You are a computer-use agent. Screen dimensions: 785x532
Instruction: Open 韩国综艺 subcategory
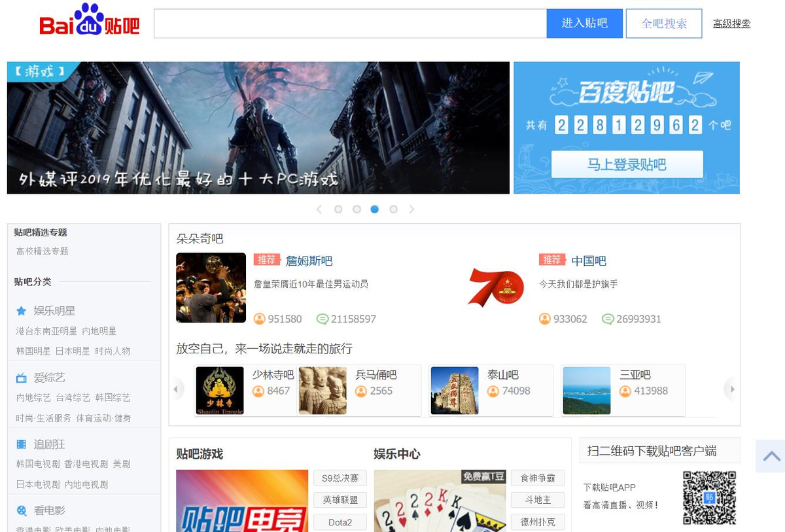click(x=113, y=398)
